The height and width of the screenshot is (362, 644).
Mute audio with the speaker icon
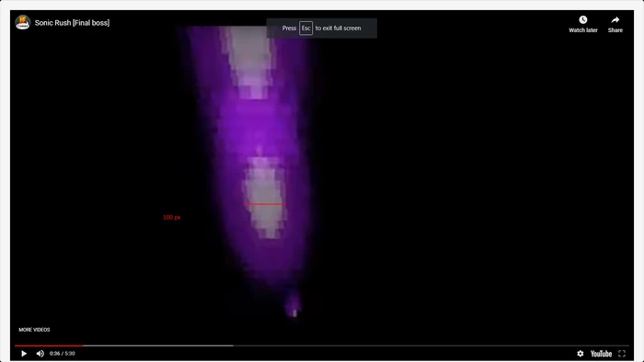[x=40, y=354]
